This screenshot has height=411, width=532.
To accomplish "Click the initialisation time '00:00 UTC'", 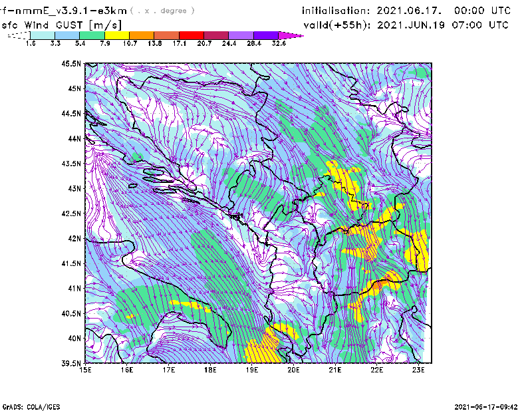I will 483,11.
